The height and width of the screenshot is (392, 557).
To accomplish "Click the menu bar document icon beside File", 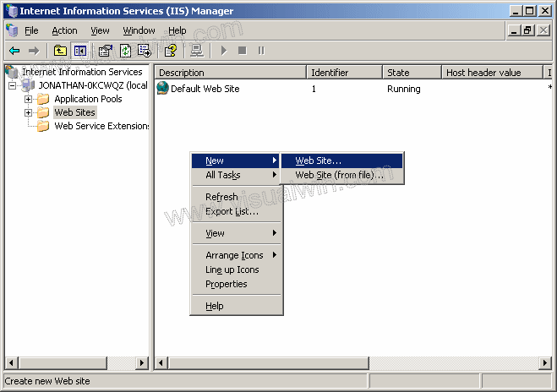I will 12,30.
